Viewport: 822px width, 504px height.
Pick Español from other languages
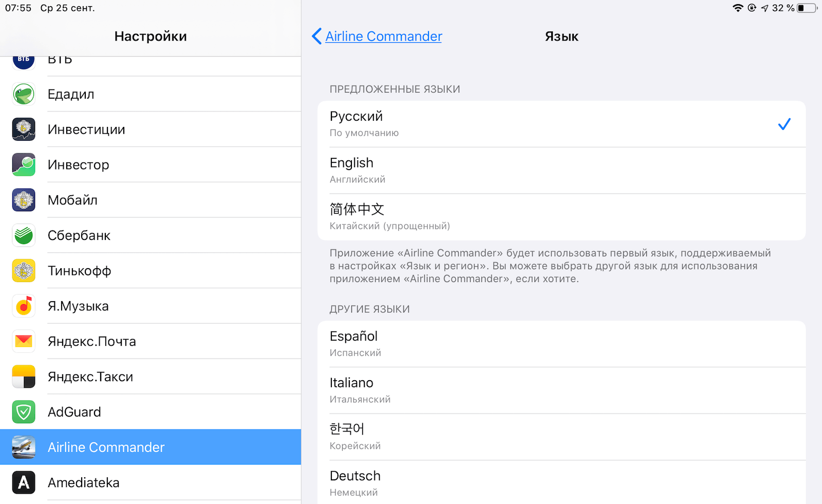(x=561, y=344)
